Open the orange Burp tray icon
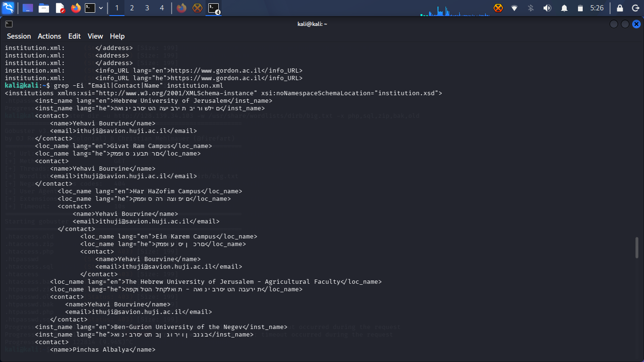 coord(498,8)
